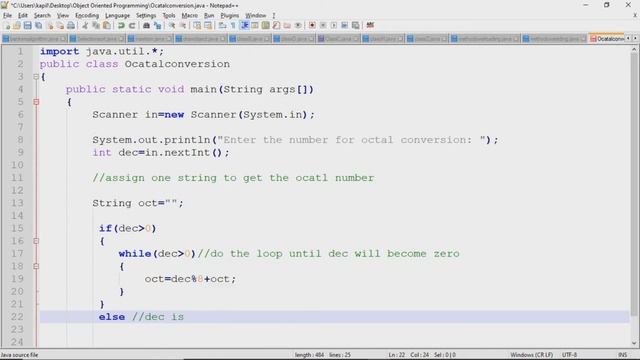Click the Stop Recording macro icon
The image size is (640, 360).
pyautogui.click(x=323, y=25)
